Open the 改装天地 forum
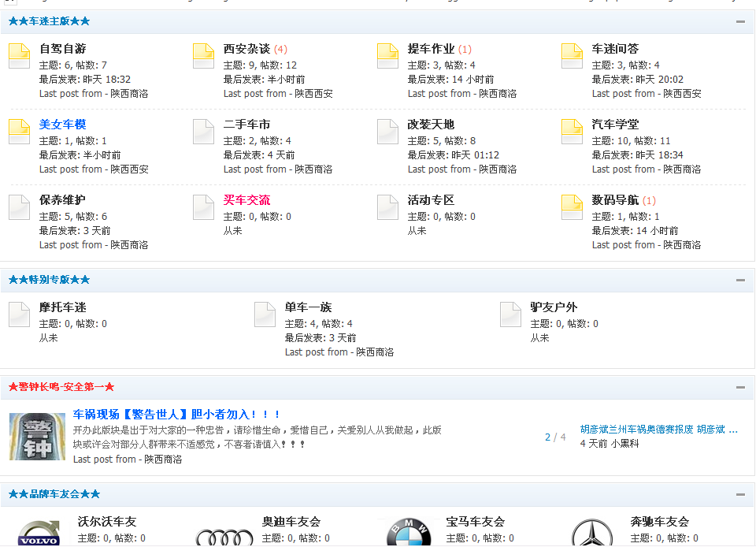The image size is (756, 547). (431, 125)
